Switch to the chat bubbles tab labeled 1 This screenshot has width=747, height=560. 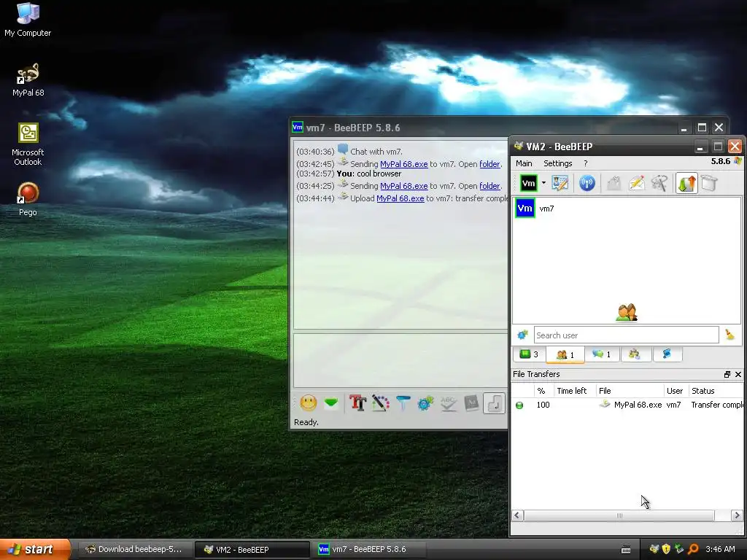pyautogui.click(x=601, y=354)
